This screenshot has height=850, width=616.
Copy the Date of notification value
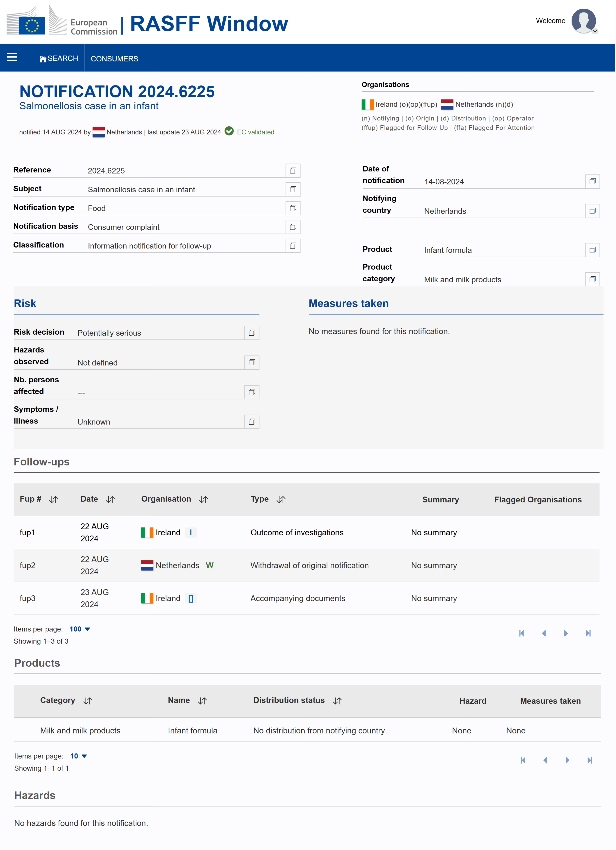pyautogui.click(x=592, y=181)
